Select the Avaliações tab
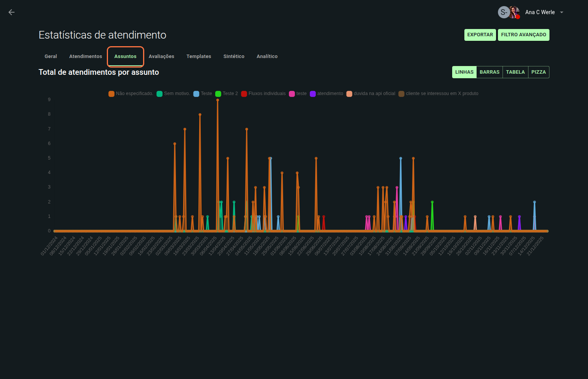The height and width of the screenshot is (379, 588). [x=161, y=56]
